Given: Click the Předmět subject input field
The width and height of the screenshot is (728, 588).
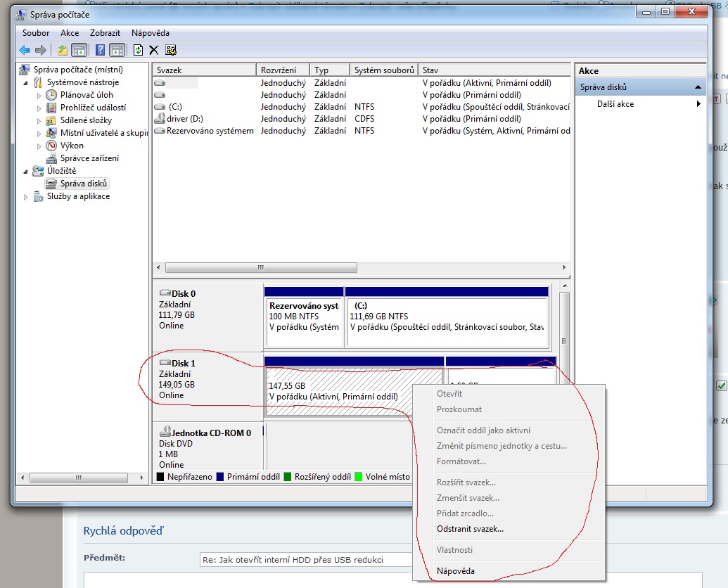Looking at the screenshot, I should (304, 559).
